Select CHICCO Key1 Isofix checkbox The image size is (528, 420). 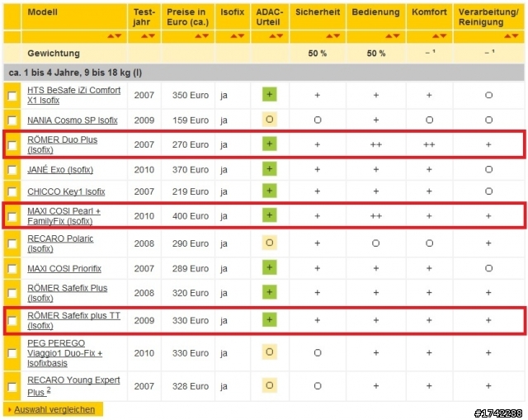(12, 192)
